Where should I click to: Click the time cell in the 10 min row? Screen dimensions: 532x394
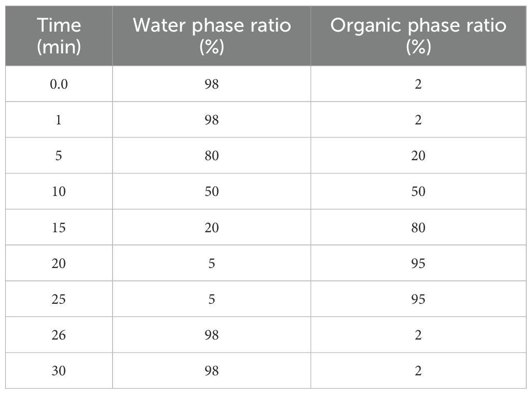pos(59,192)
